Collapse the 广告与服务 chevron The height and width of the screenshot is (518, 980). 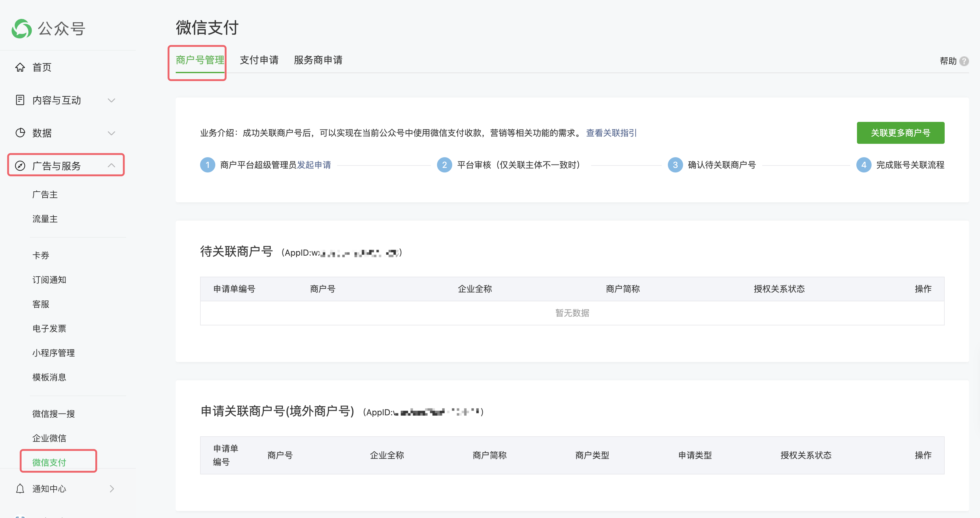[111, 165]
